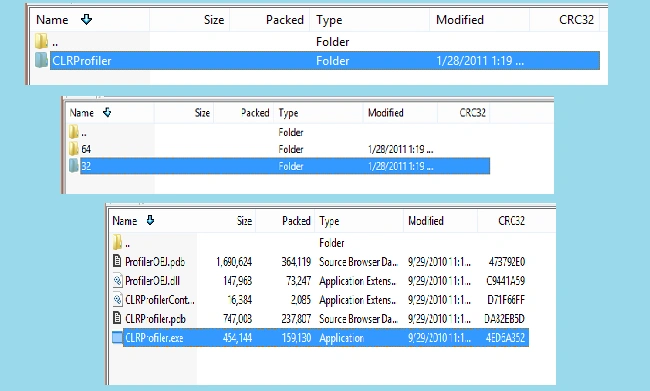Select CLRProfiler.pdb file name

click(155, 319)
